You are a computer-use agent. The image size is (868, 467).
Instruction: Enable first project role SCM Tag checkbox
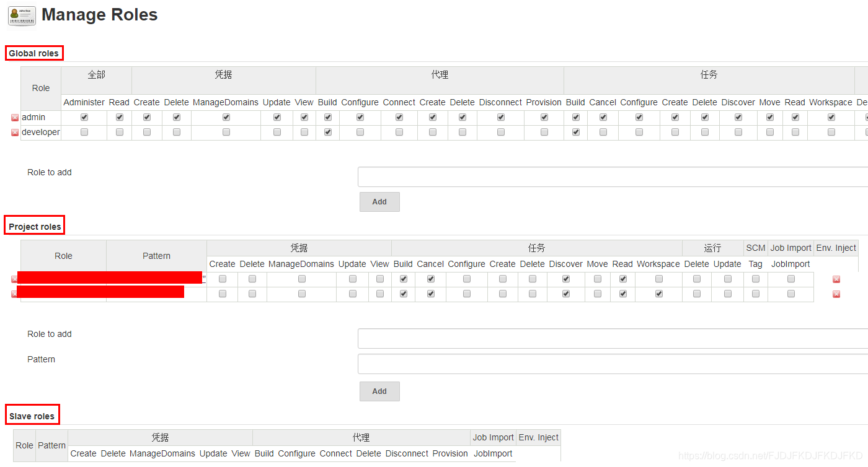pos(756,279)
